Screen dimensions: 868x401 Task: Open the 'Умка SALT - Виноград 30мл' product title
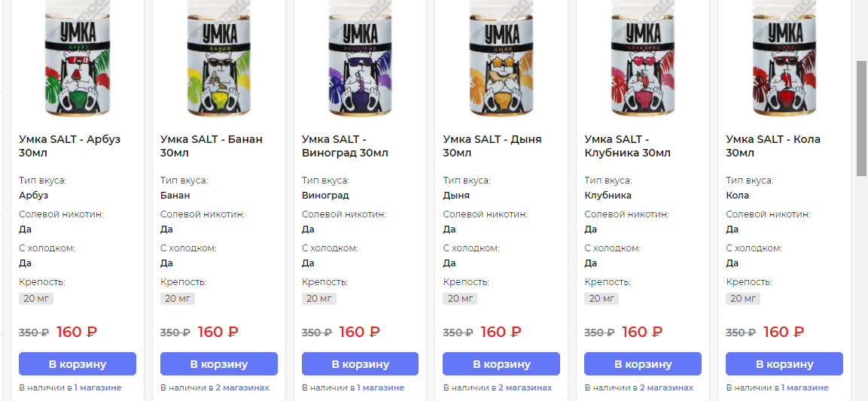pyautogui.click(x=345, y=146)
